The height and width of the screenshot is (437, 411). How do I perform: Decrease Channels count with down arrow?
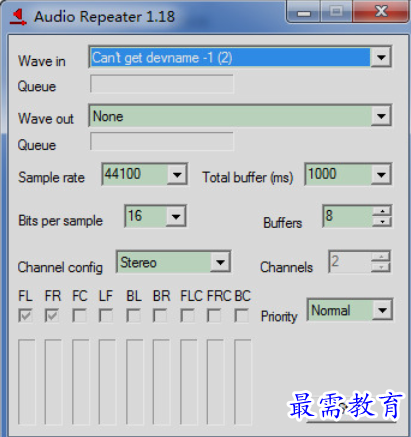coord(381,267)
